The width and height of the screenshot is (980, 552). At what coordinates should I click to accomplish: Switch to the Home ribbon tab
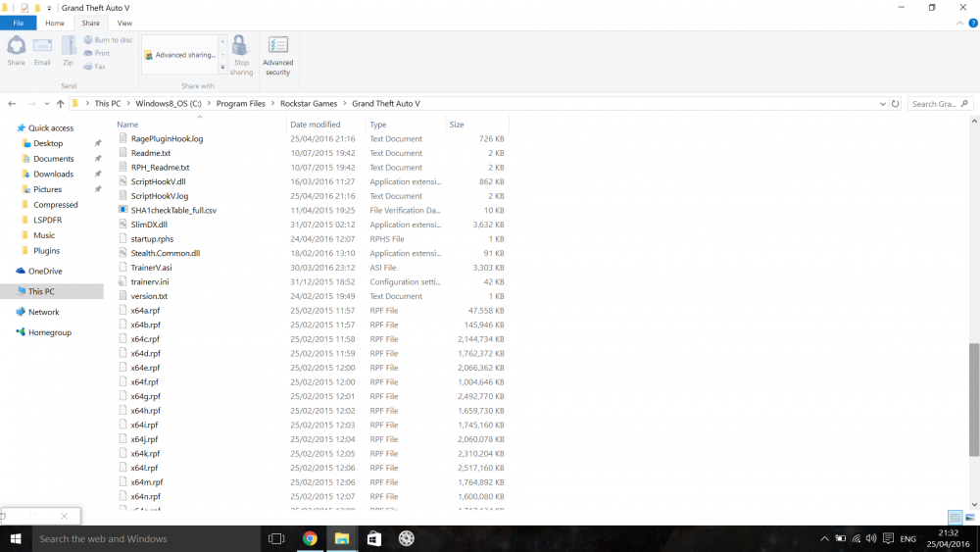point(54,24)
